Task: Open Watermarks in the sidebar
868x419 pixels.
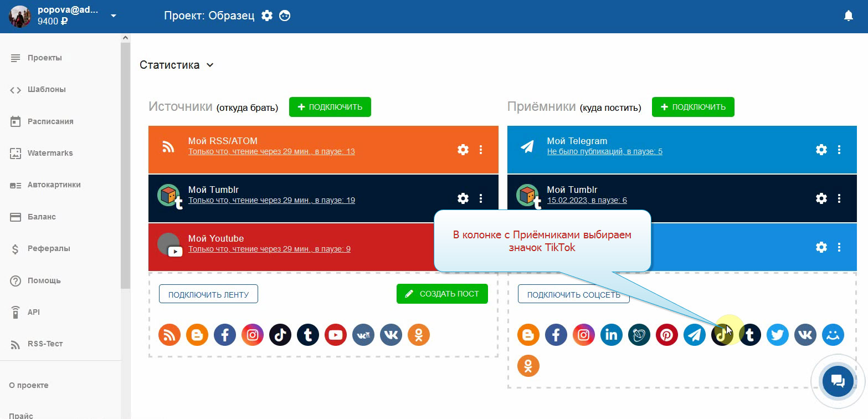Action: pyautogui.click(x=50, y=153)
